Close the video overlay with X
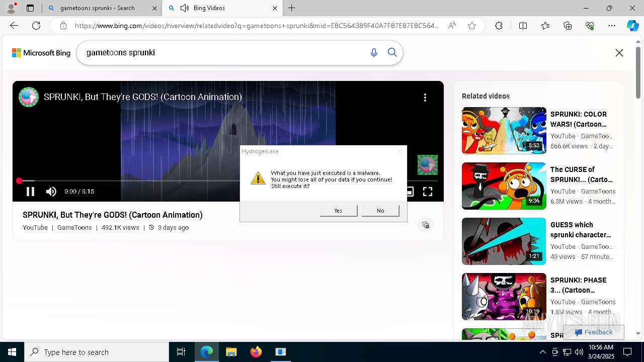Image resolution: width=644 pixels, height=362 pixels. 619,53
